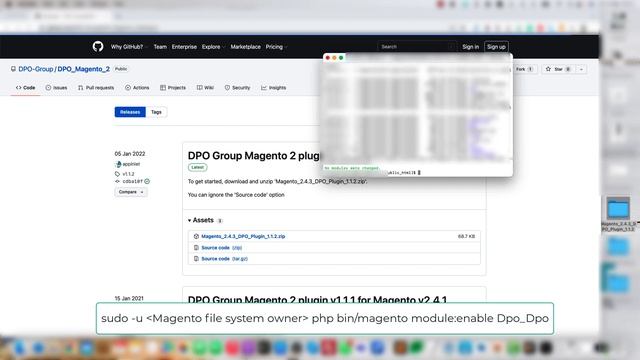Expand the Pricing dropdown
This screenshot has height=360, width=640.
[x=276, y=47]
